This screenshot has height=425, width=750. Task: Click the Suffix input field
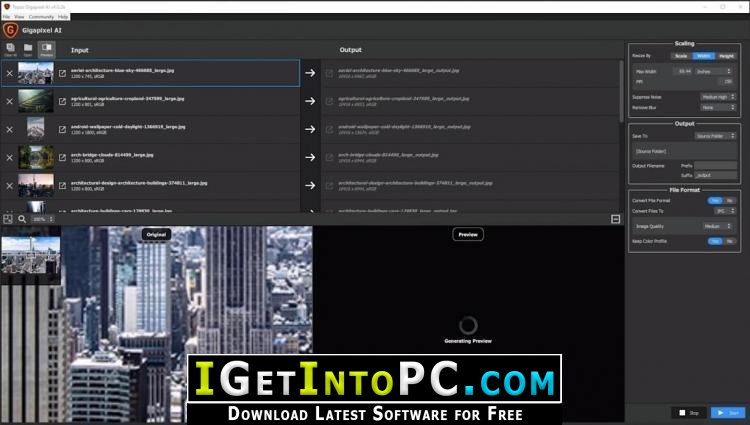(715, 175)
